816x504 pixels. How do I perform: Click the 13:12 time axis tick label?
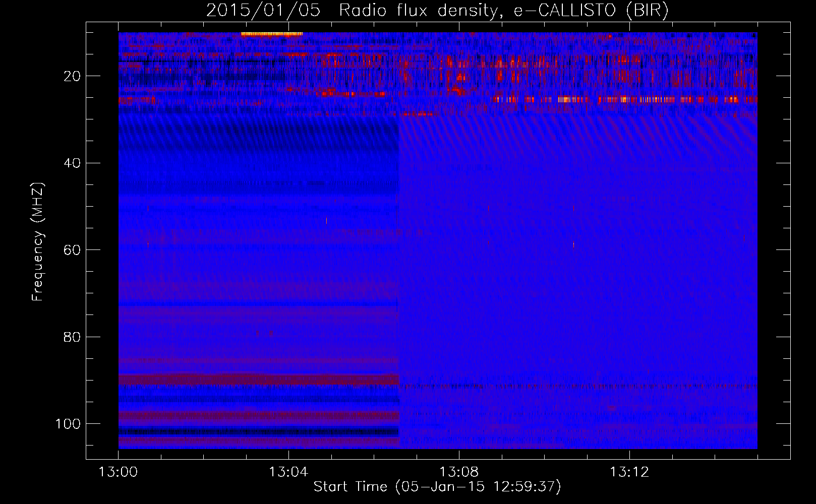point(629,472)
